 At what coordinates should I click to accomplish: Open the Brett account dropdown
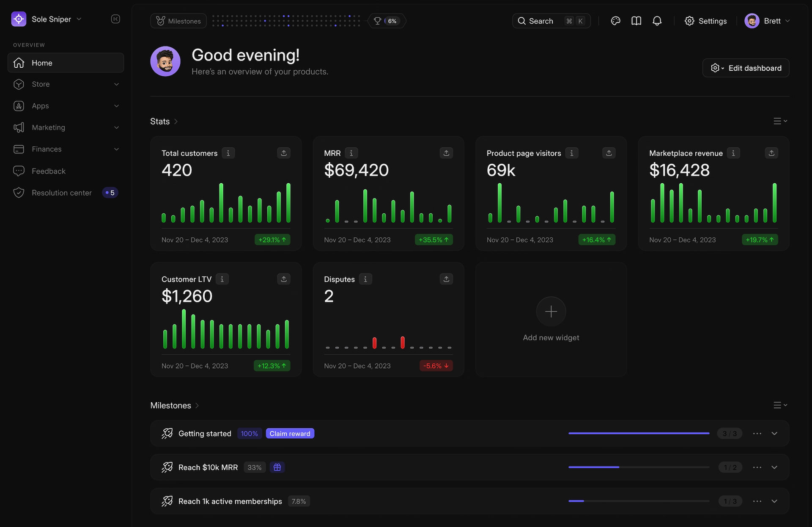click(x=768, y=20)
